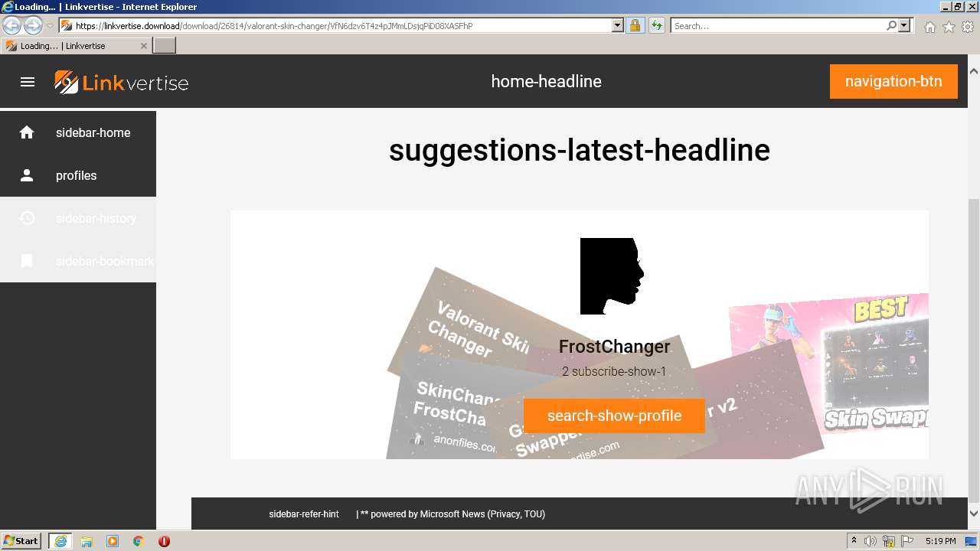Go back with the browser Back arrow

coord(11,25)
